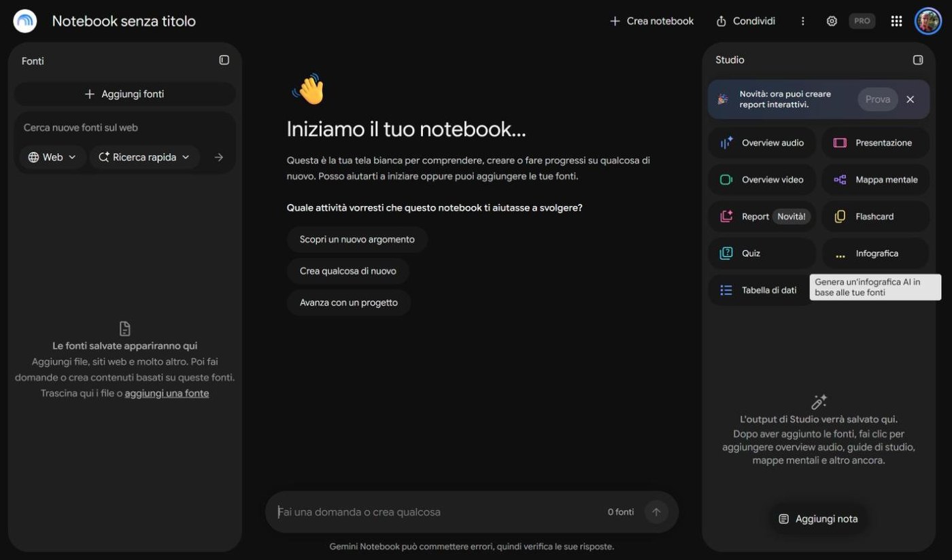Click Crea notebook button
This screenshot has width=952, height=560.
coord(651,21)
